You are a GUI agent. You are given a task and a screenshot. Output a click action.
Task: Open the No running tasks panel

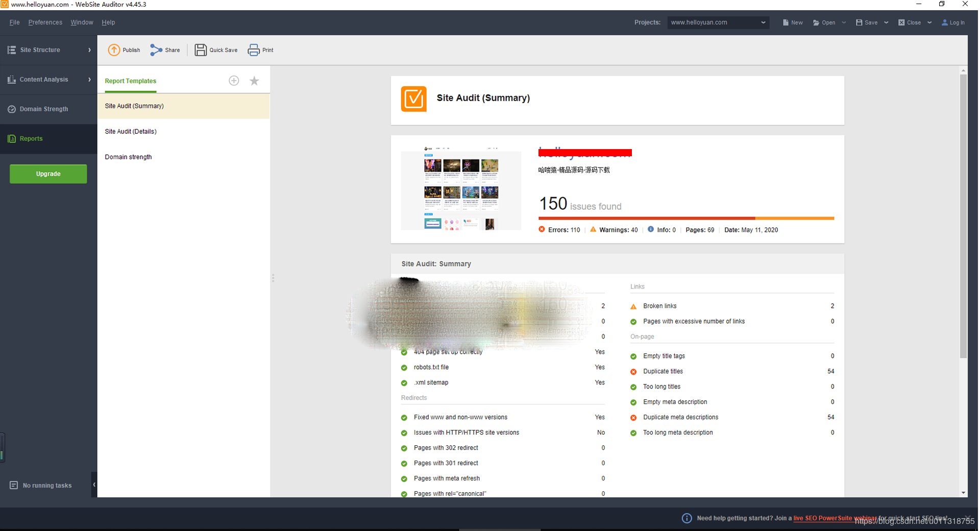click(41, 486)
